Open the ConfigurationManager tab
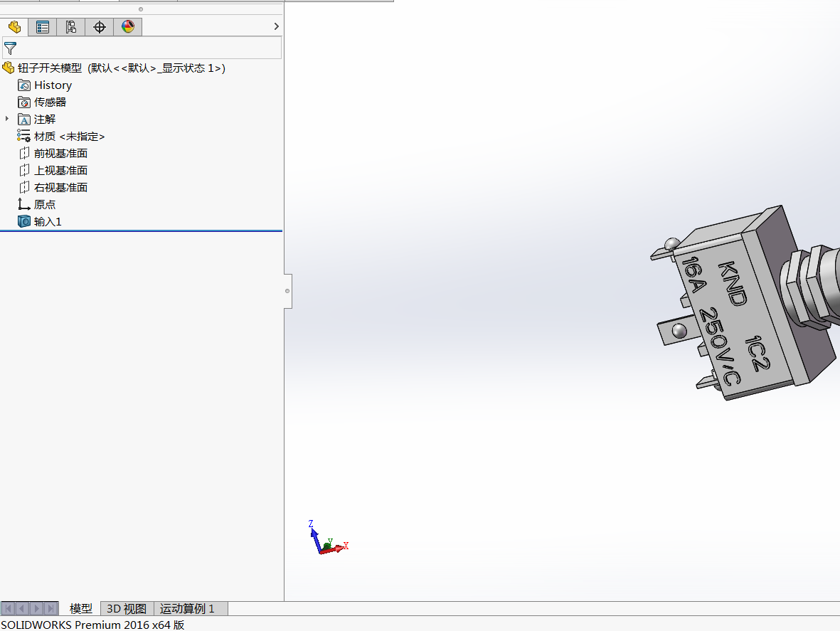Viewport: 840px width, 631px height. [x=70, y=27]
